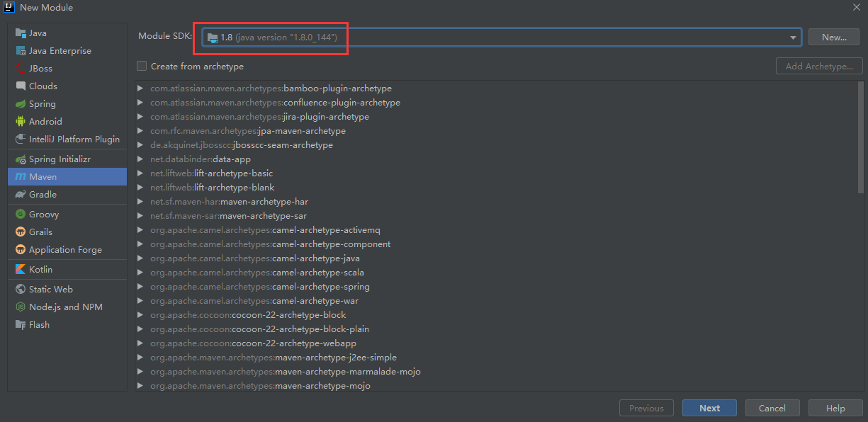The width and height of the screenshot is (868, 422).
Task: Expand jira-plugin-archetype entry
Action: click(x=140, y=117)
